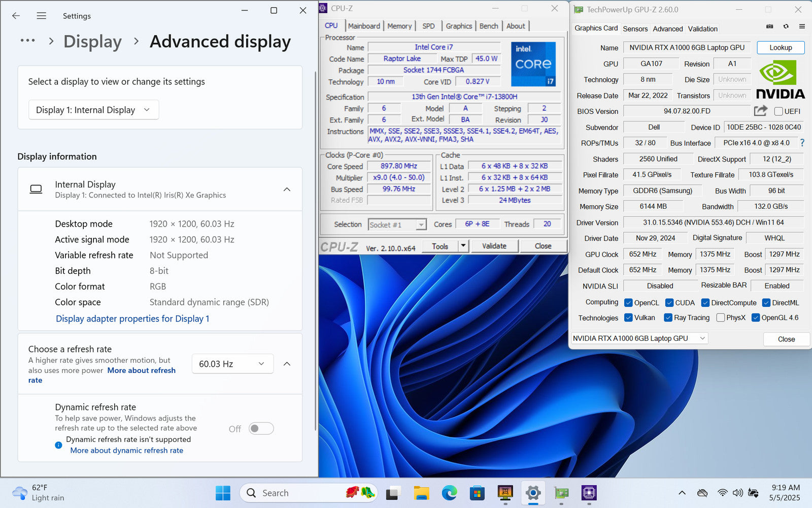Take GPU-Z screenshot with camera icon
The height and width of the screenshot is (508, 812).
click(769, 26)
